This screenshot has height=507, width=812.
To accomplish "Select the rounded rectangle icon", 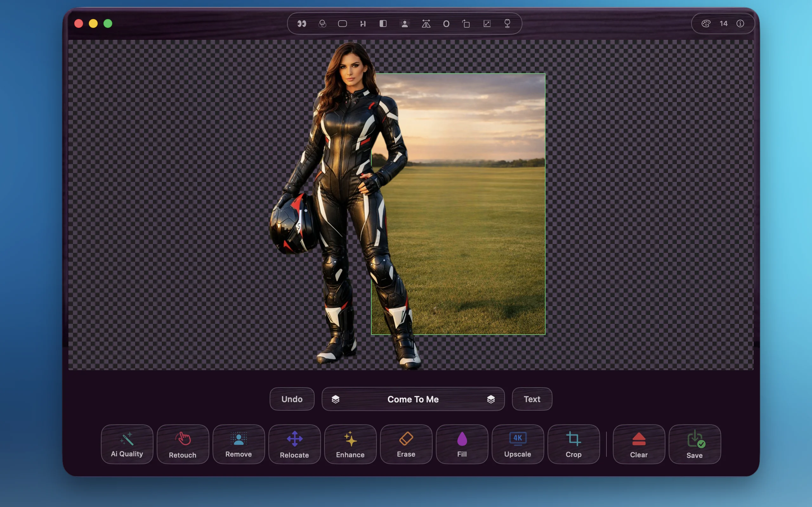I will click(342, 23).
